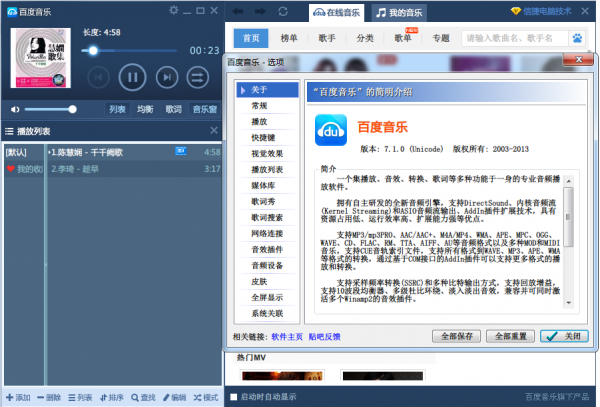Switch to 我的音乐 tab

click(x=399, y=13)
